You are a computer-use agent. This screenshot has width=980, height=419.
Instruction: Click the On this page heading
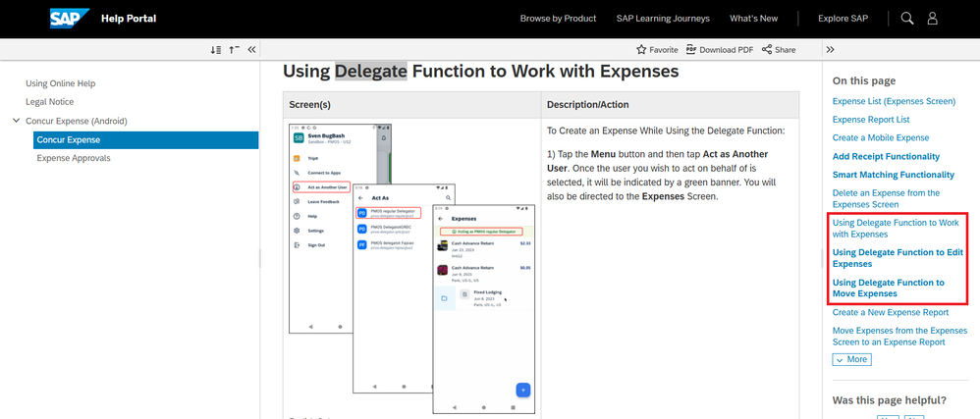tap(864, 80)
